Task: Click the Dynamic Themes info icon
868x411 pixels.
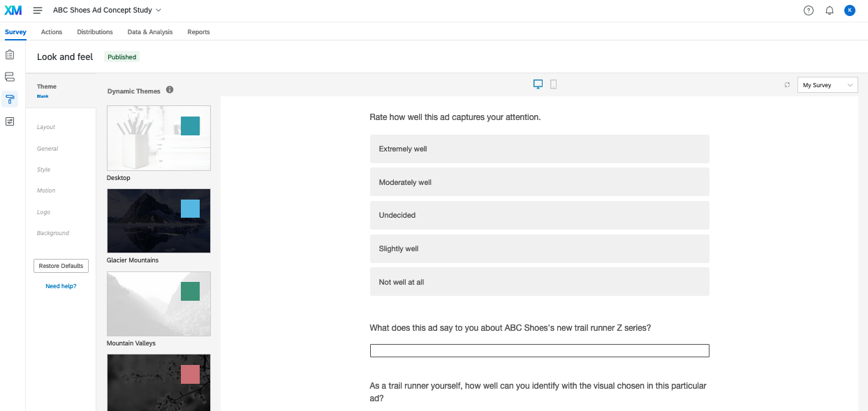Action: pos(170,90)
